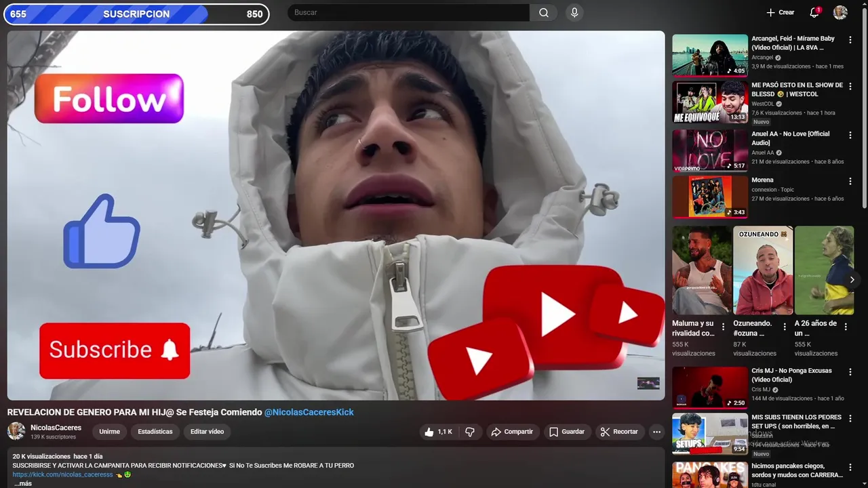
Task: Click the video player to pause
Action: 336,215
